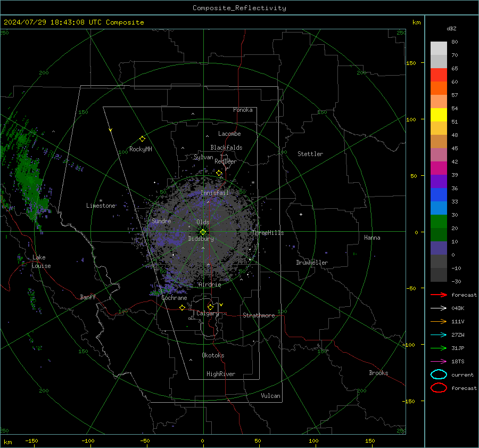Screen dimensions: 479x448
Task: Click the Hanna city label
Action: [372, 238]
